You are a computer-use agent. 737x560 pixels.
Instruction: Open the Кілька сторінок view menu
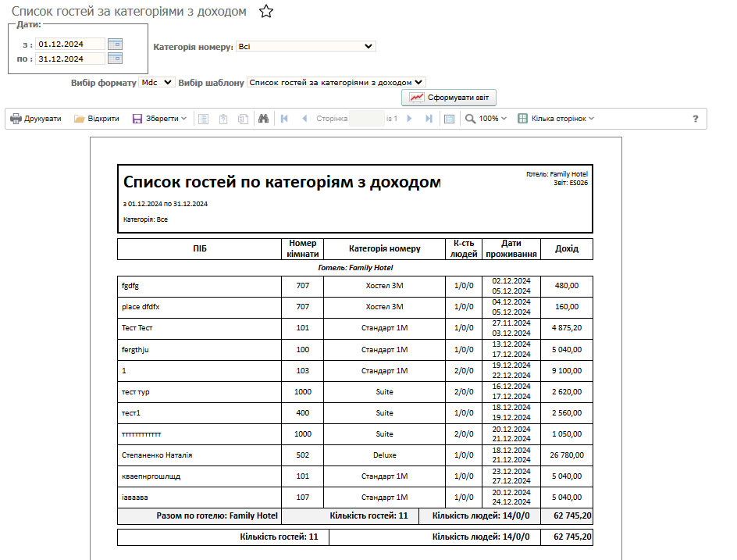tap(556, 119)
